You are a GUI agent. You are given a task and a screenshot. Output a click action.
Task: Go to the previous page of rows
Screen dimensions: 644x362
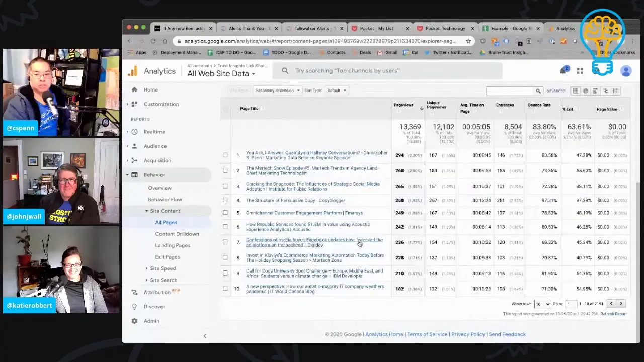611,304
